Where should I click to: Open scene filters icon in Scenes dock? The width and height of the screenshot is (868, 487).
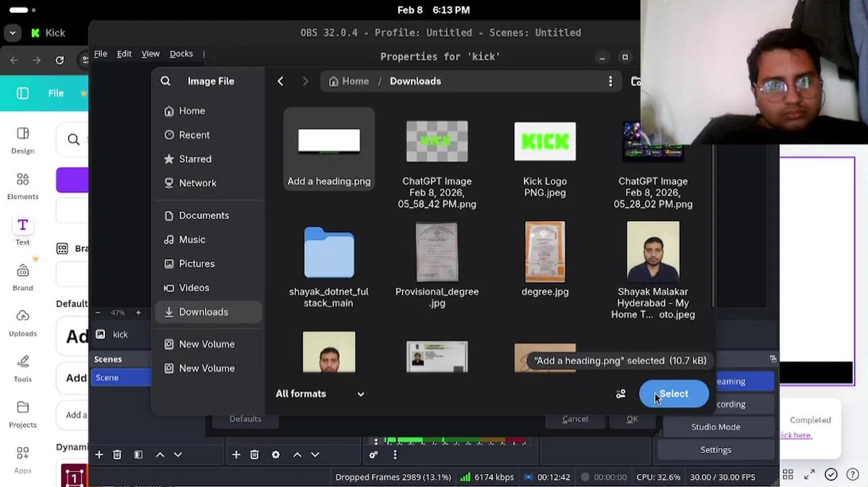138,455
